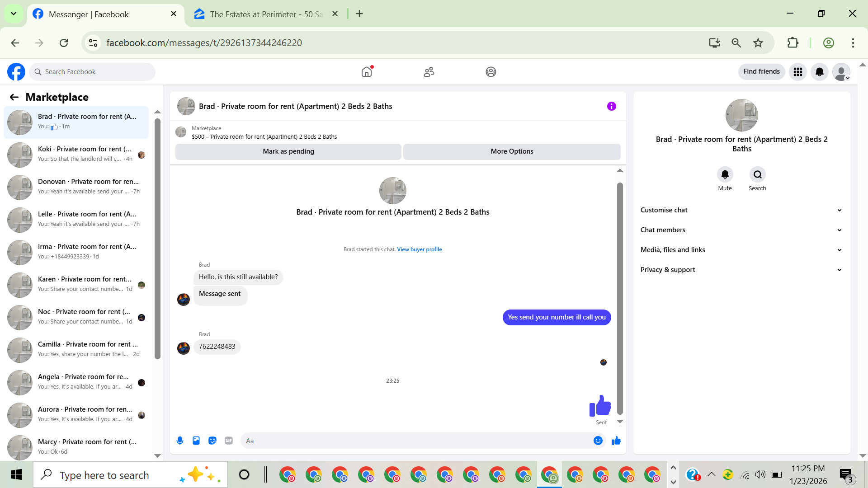Viewport: 868px width, 488px height.
Task: Search within the conversation
Action: tap(757, 175)
